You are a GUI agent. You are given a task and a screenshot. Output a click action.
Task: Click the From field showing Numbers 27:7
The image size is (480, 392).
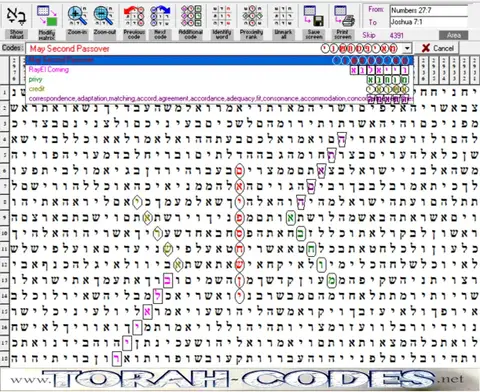click(429, 10)
